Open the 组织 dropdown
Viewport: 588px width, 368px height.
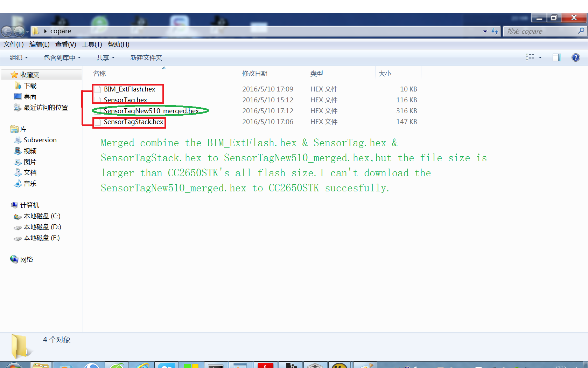point(19,57)
